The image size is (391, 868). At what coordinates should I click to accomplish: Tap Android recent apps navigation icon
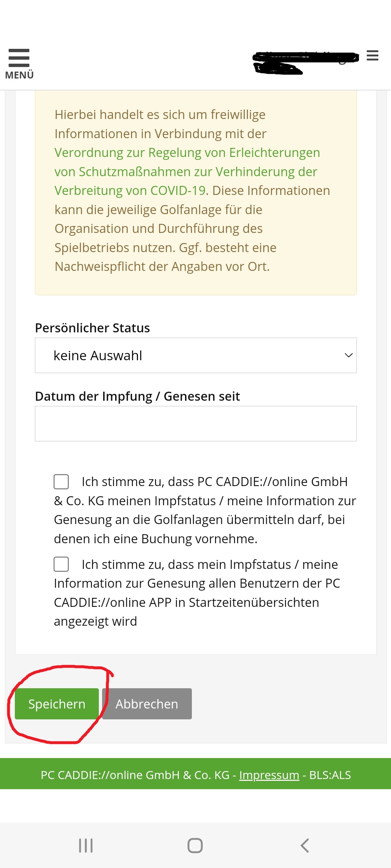tap(86, 846)
